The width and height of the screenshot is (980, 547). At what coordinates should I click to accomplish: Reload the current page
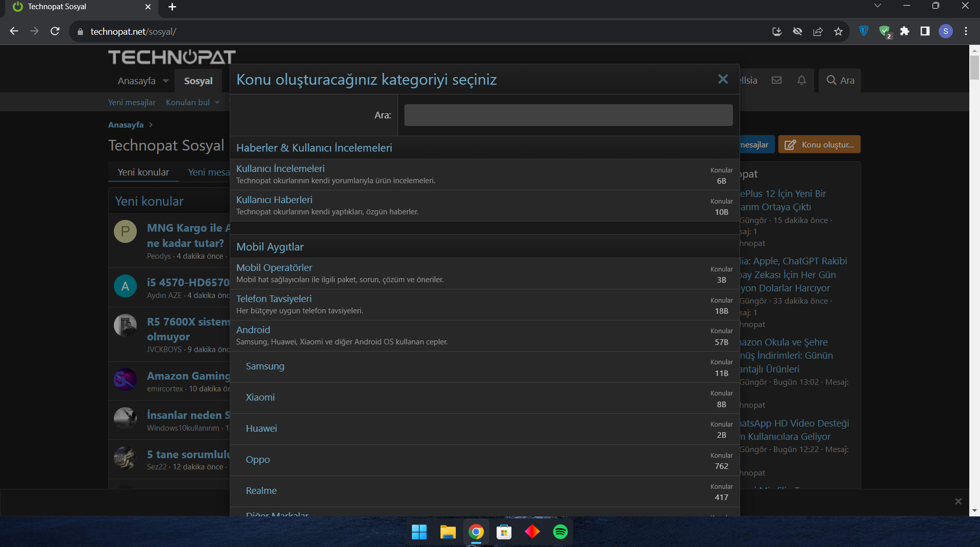click(55, 31)
